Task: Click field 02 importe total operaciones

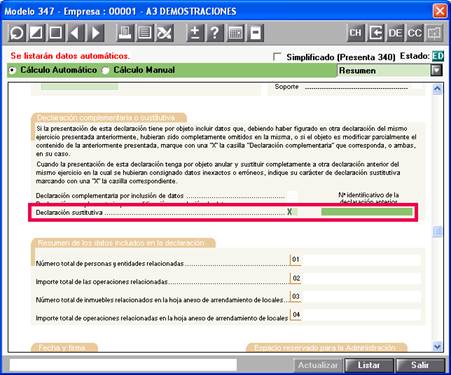Action: pyautogui.click(x=361, y=279)
